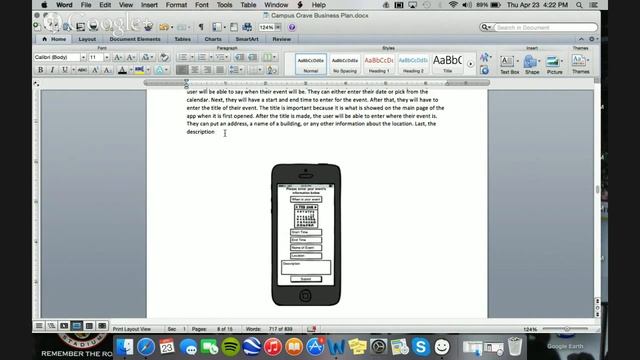The height and width of the screenshot is (360, 640).
Task: Toggle align text right
Action: (207, 70)
